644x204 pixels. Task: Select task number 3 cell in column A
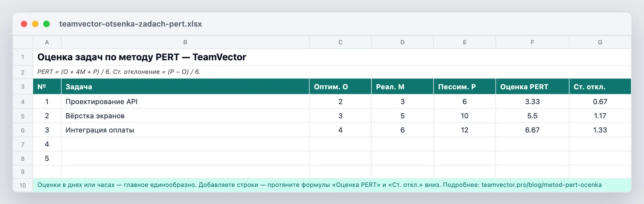click(x=47, y=130)
